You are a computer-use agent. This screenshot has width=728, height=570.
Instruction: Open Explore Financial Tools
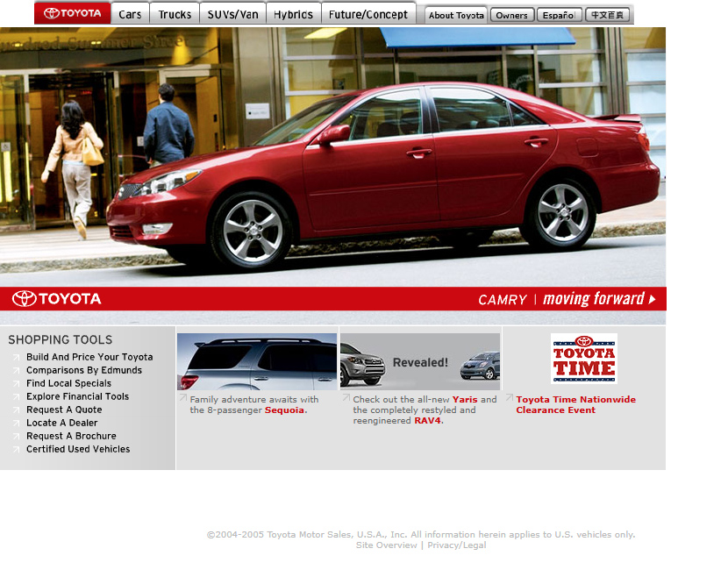77,396
